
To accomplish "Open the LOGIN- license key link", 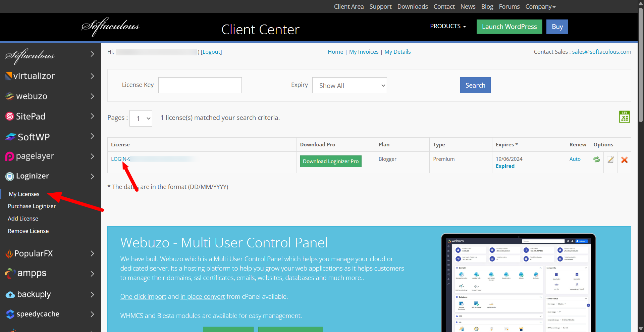I will (x=121, y=159).
